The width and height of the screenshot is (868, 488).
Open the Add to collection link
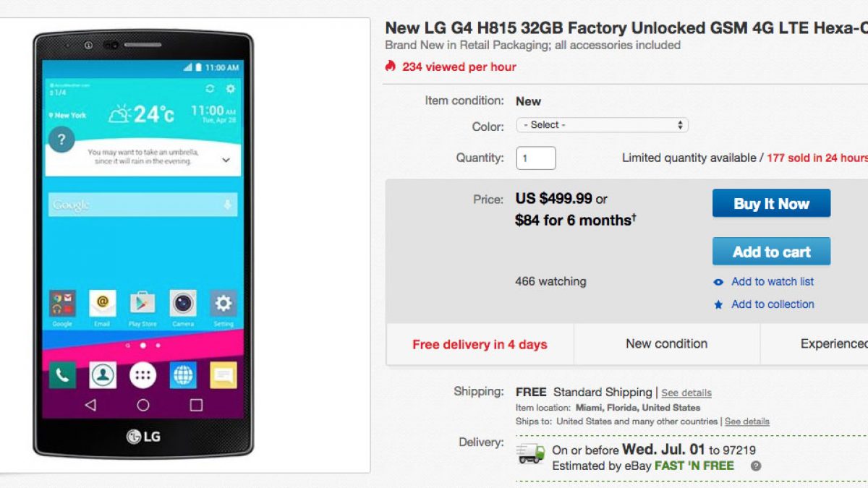(x=773, y=304)
